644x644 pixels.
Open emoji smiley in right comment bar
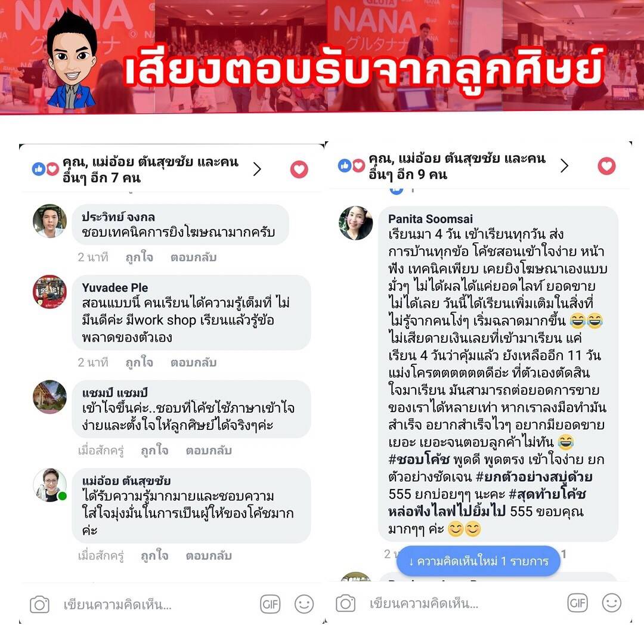click(612, 603)
